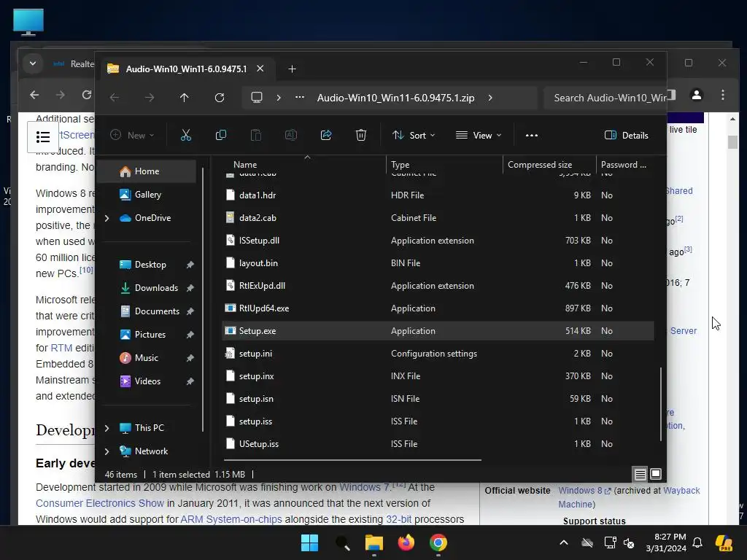Click the setup.ini configuration file icon
Image resolution: width=747 pixels, height=560 pixels.
coord(230,354)
